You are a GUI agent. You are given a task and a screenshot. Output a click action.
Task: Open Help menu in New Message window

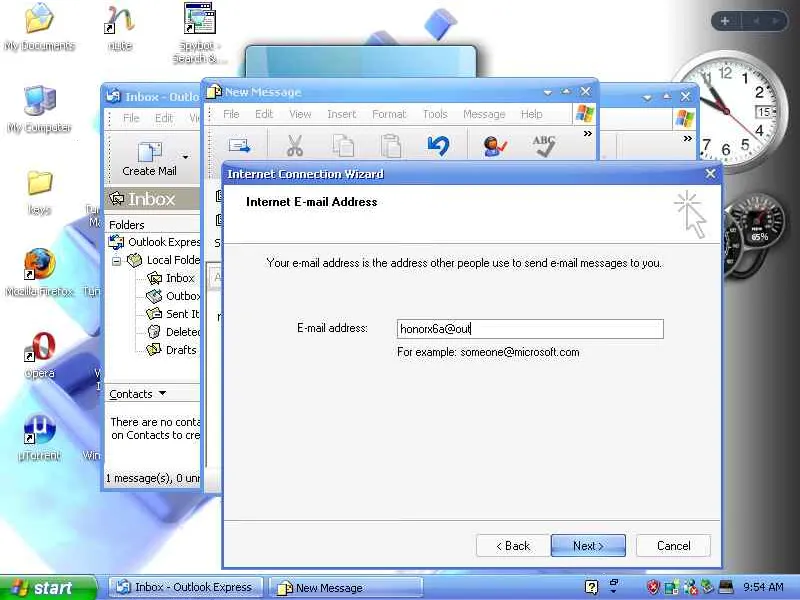531,114
